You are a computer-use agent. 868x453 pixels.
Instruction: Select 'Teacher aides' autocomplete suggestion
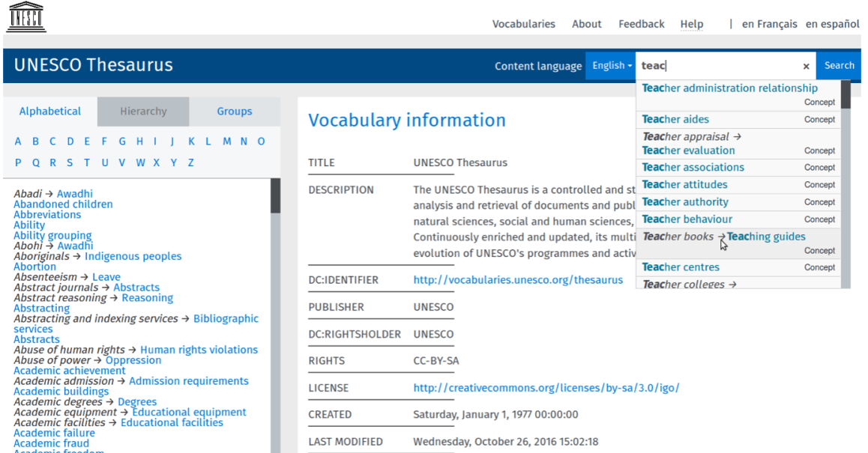(x=675, y=120)
